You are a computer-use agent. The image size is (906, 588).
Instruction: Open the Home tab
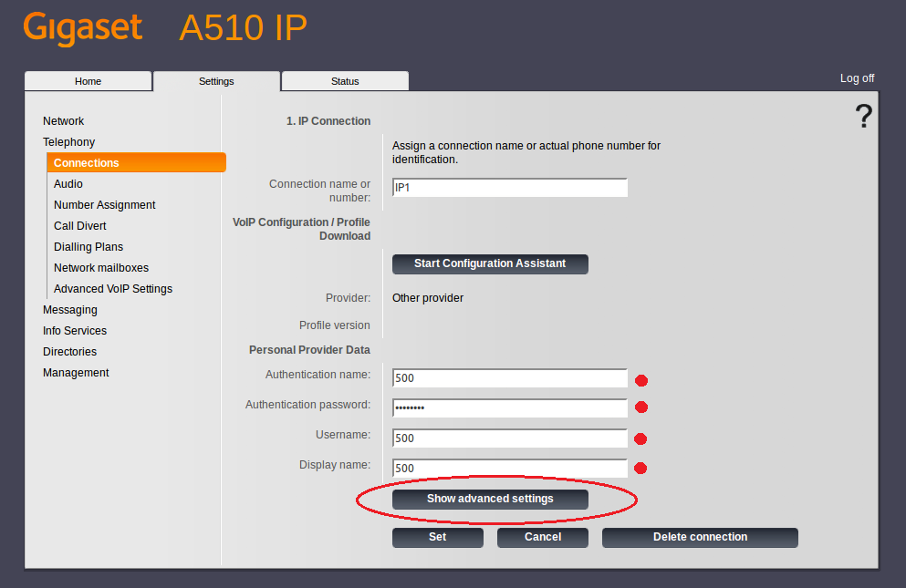point(88,81)
